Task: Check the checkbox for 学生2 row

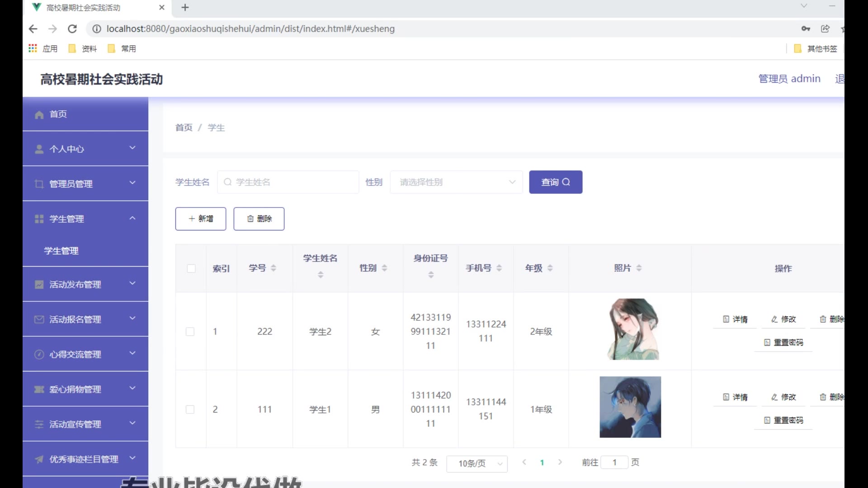Action: point(190,332)
